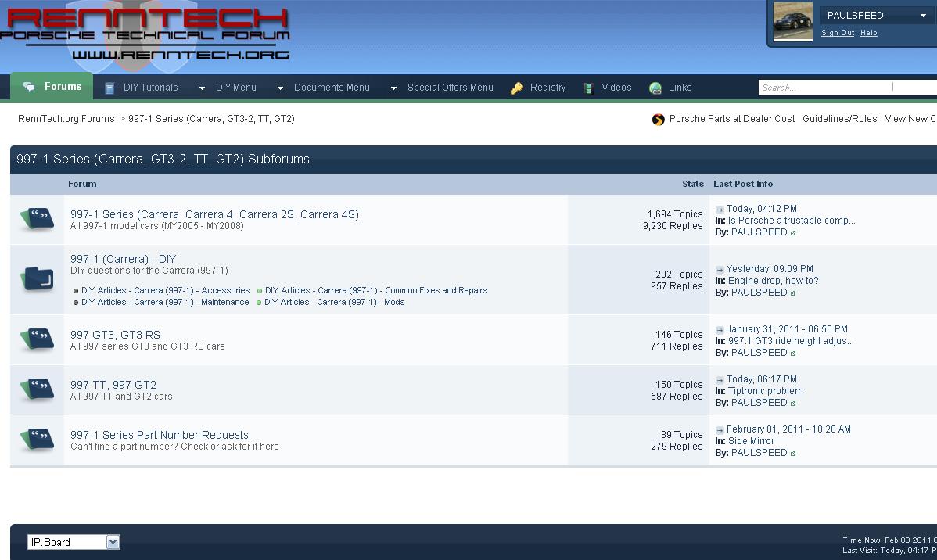Click the 'Last Post Info' column header
The width and height of the screenshot is (937, 560).
click(743, 184)
